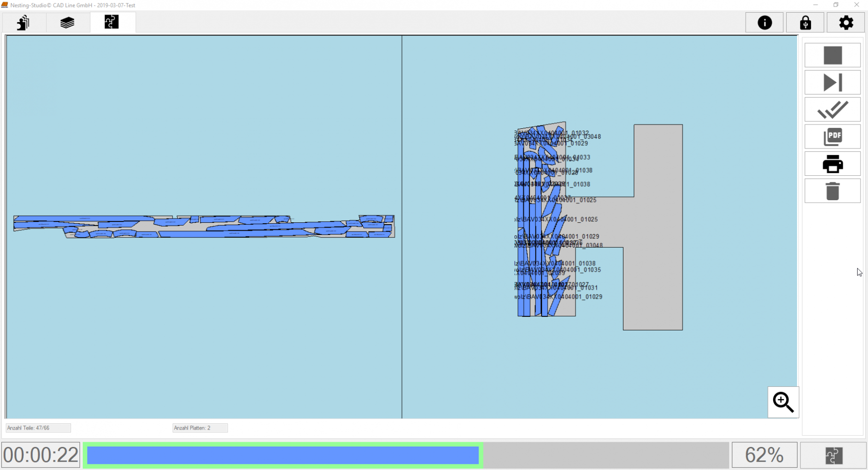The width and height of the screenshot is (868, 470).
Task: Click the Anzahl Teile 47/66 field
Action: point(38,428)
